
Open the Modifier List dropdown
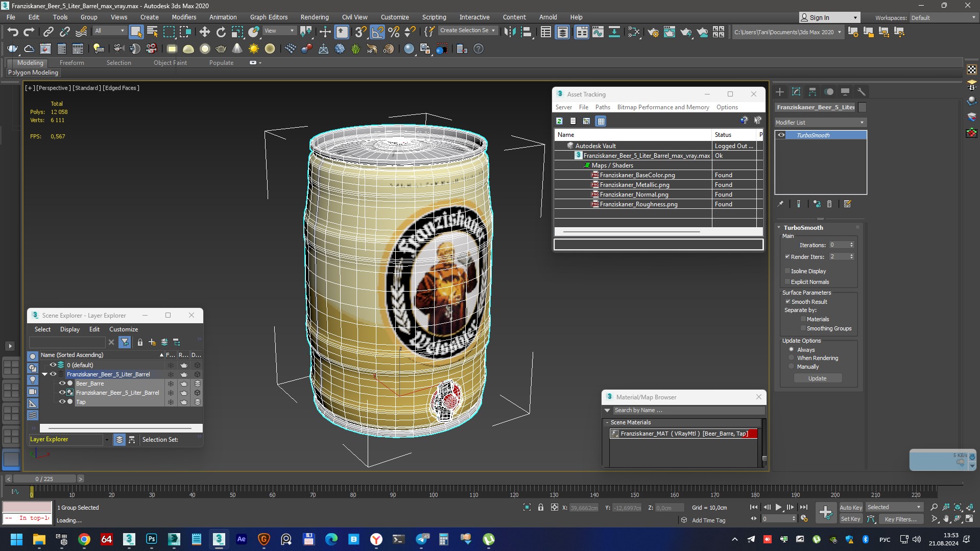click(820, 122)
